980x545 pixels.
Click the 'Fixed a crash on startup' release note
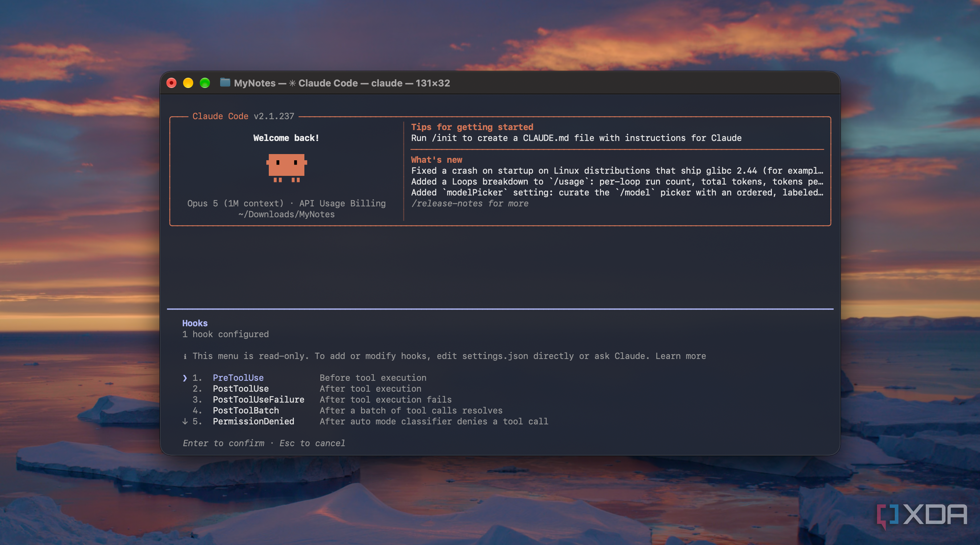tap(617, 170)
